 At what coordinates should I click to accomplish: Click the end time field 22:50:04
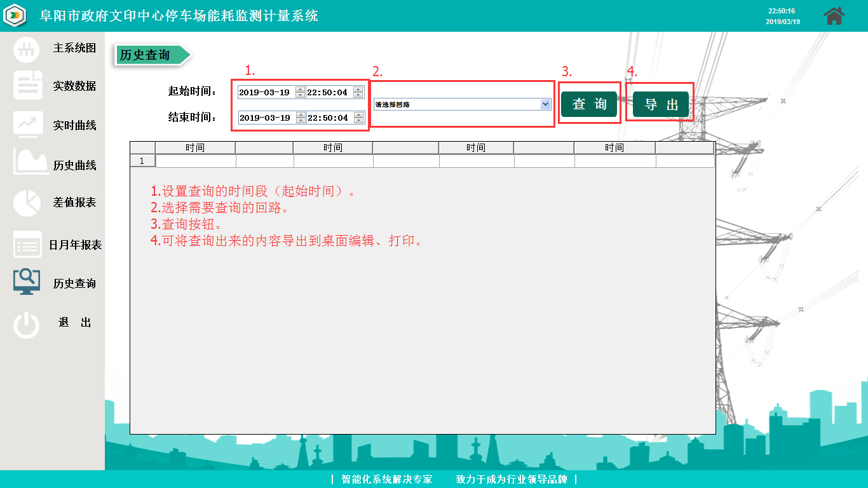click(328, 118)
